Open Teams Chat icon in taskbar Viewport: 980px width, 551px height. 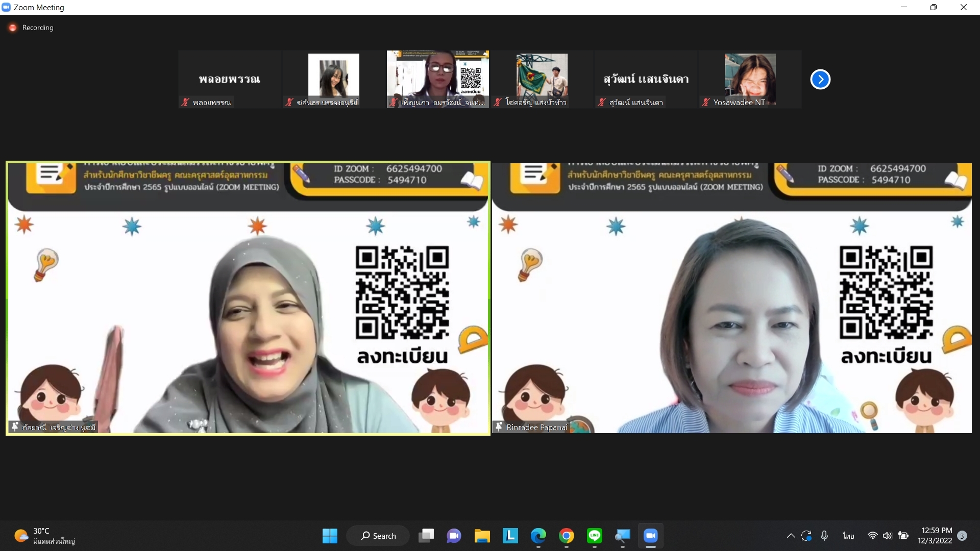454,536
